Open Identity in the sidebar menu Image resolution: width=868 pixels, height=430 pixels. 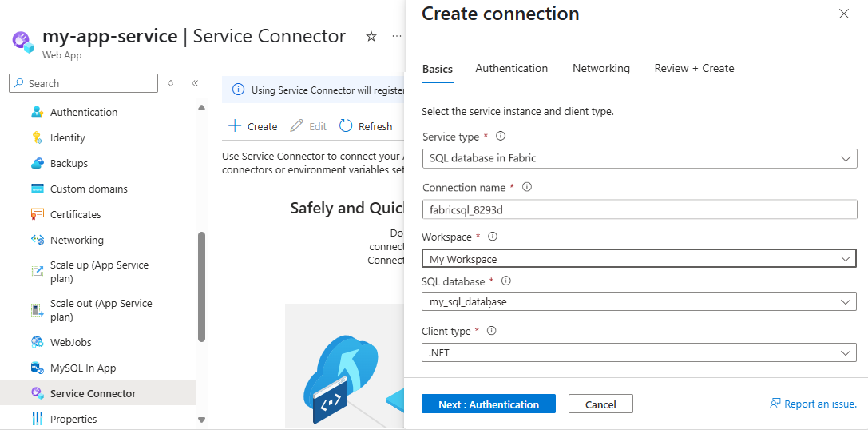pyautogui.click(x=68, y=138)
